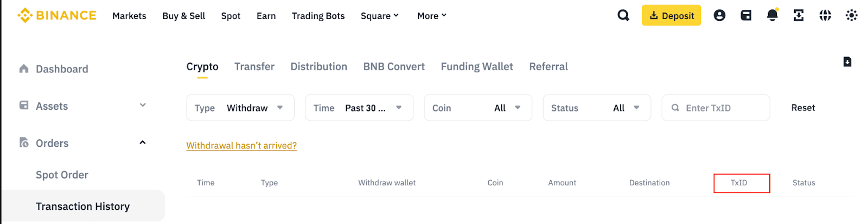Click the download app scan icon
Screen dimensions: 868x224
click(799, 15)
